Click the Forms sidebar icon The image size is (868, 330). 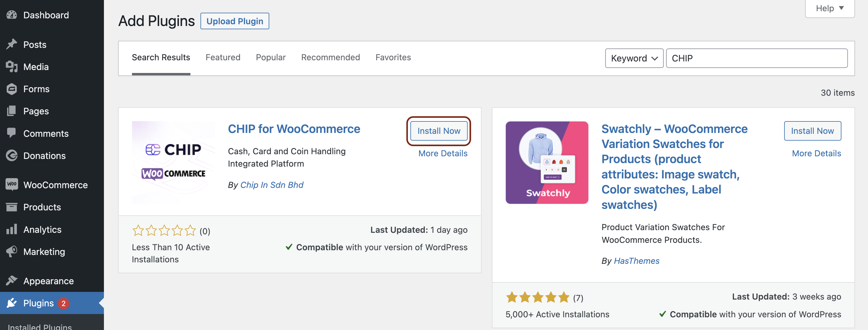coord(12,89)
